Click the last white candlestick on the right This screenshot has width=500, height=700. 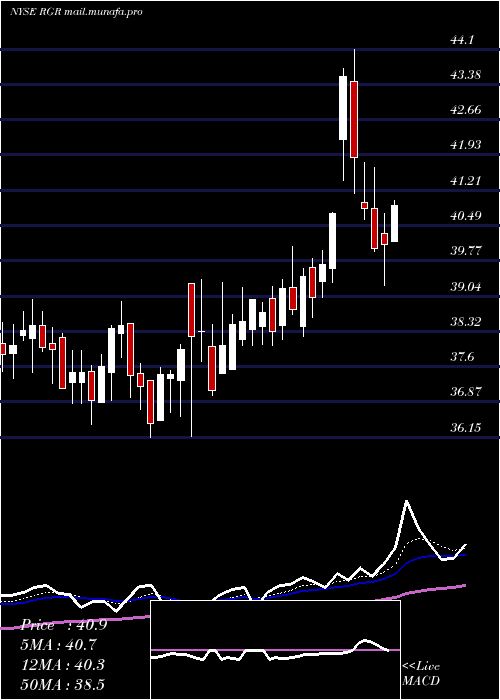click(x=394, y=224)
